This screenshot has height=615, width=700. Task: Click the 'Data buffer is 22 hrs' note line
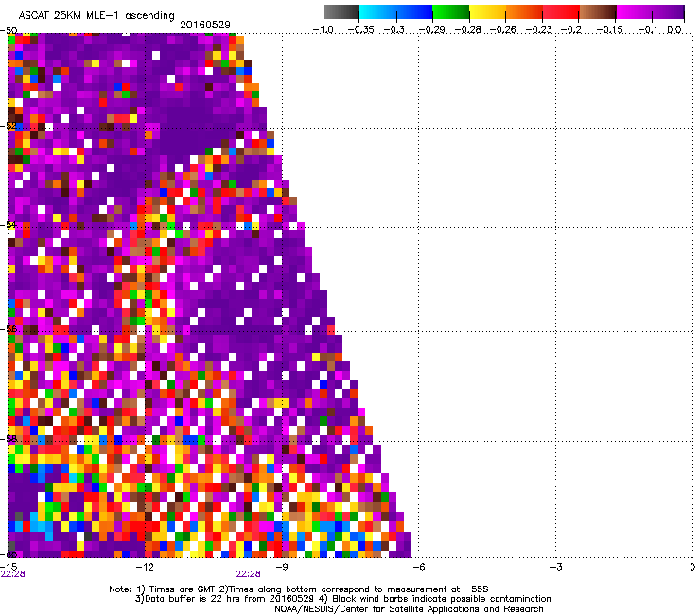coord(342,599)
